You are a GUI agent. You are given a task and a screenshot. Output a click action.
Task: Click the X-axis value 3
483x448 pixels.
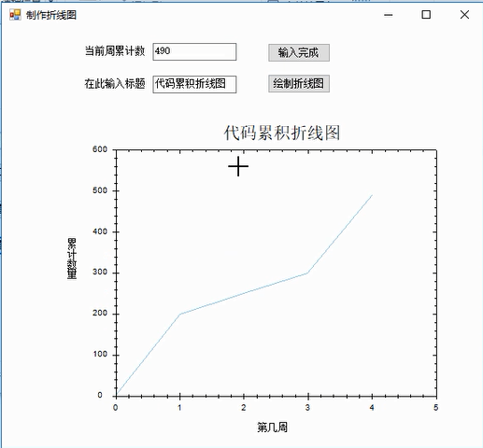(x=307, y=408)
